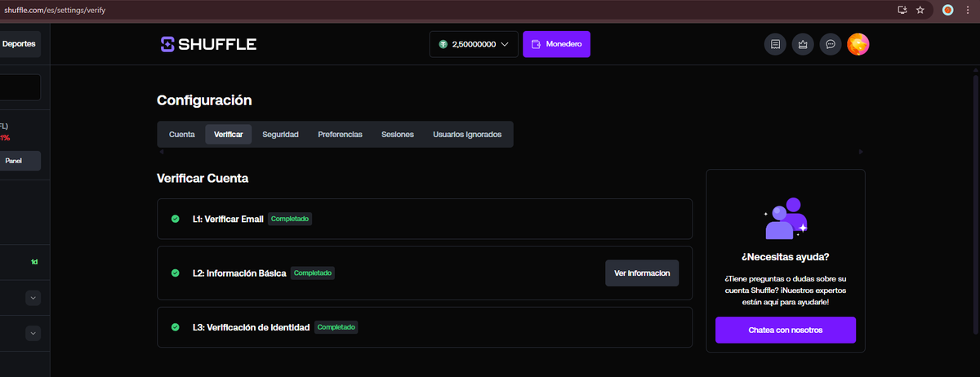Click the L3 Verificación de Identidad check
Screen dimensions: 980x377
(175, 327)
